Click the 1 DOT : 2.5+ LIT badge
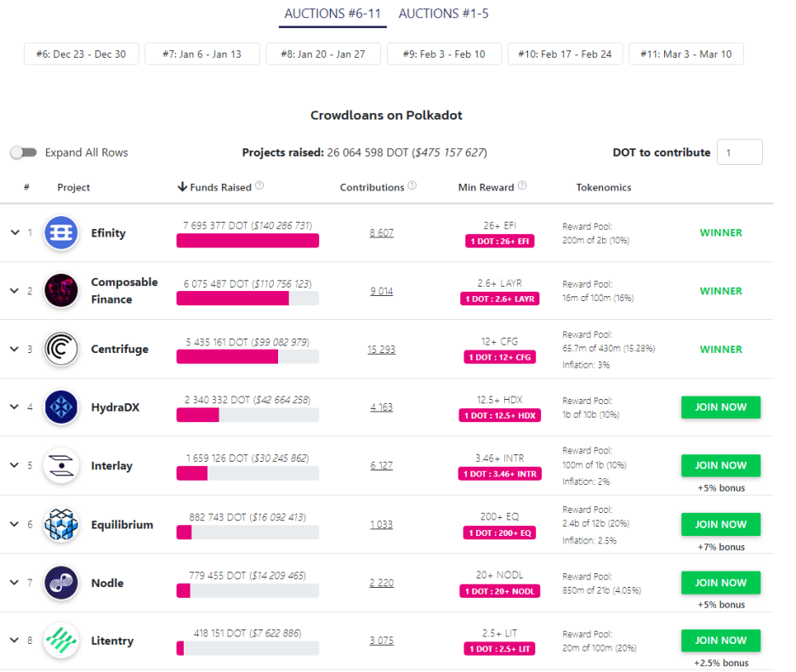Image resolution: width=796 pixels, height=672 pixels. (x=499, y=649)
